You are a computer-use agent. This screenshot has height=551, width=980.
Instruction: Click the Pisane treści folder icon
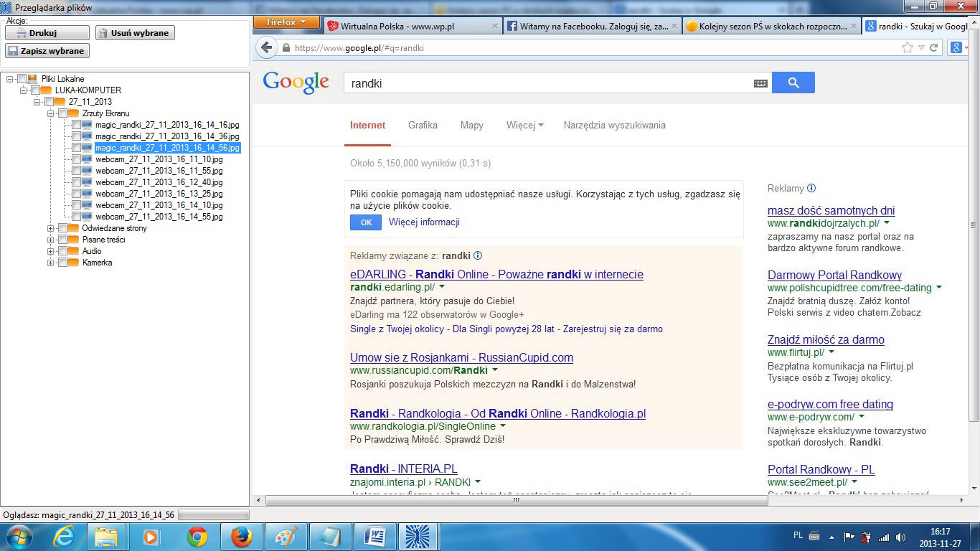(x=73, y=240)
